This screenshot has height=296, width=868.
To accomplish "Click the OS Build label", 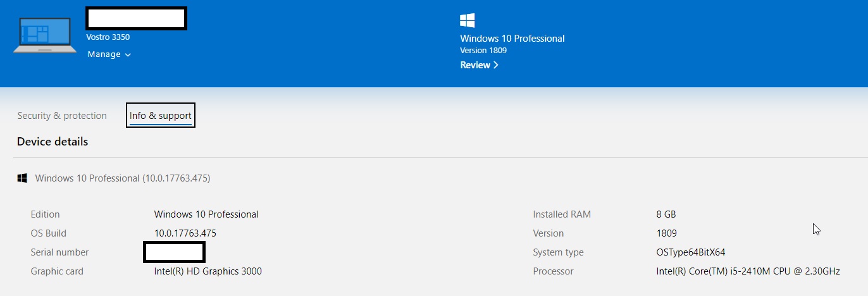I will click(48, 233).
